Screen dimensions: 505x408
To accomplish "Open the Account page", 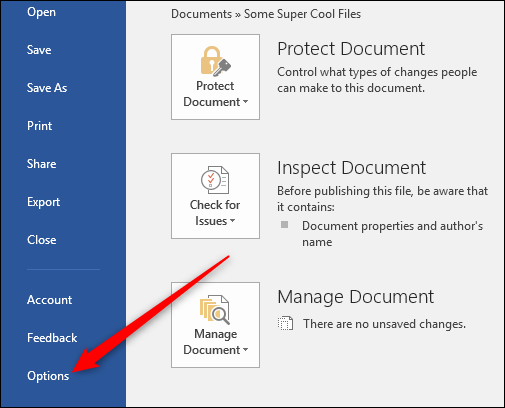I will click(x=49, y=300).
